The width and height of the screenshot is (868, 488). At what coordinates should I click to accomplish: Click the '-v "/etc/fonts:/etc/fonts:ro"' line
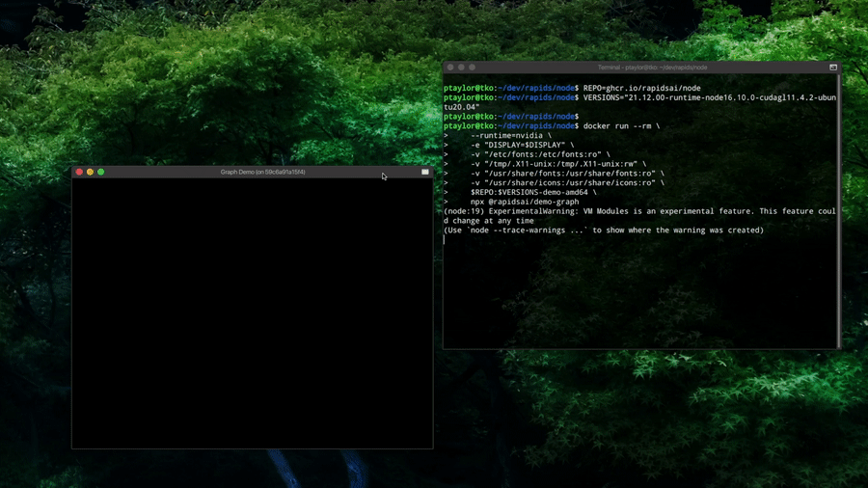(x=527, y=154)
